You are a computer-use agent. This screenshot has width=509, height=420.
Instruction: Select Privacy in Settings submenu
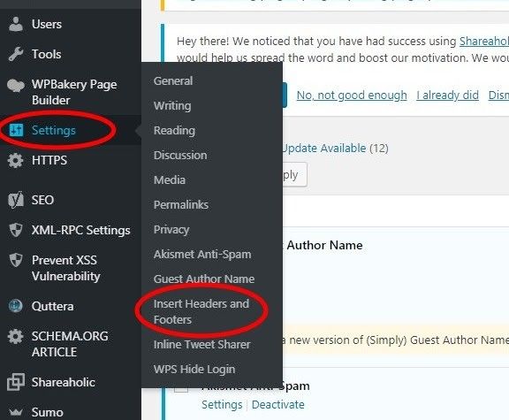pyautogui.click(x=171, y=229)
